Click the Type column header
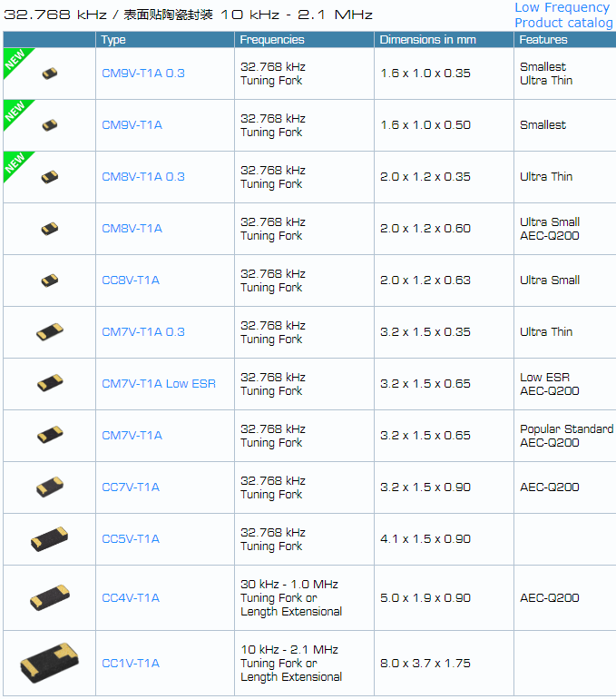The width and height of the screenshot is (616, 699). tap(113, 40)
